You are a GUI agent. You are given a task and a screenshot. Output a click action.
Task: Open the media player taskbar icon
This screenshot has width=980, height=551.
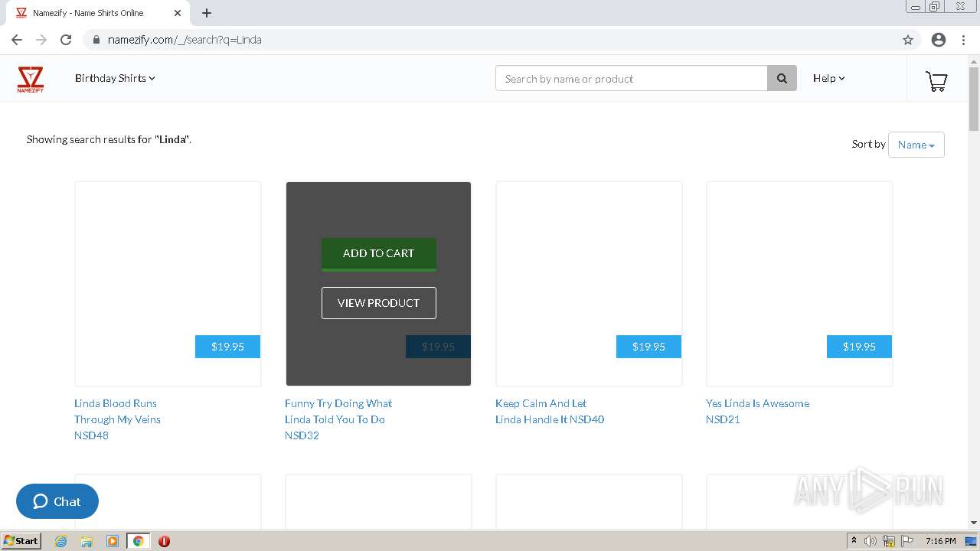[113, 541]
